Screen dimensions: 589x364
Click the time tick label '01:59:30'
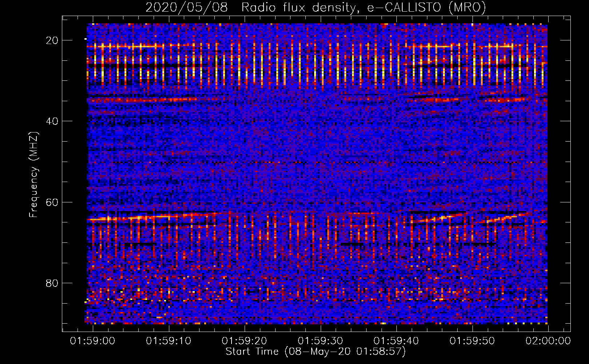click(320, 341)
